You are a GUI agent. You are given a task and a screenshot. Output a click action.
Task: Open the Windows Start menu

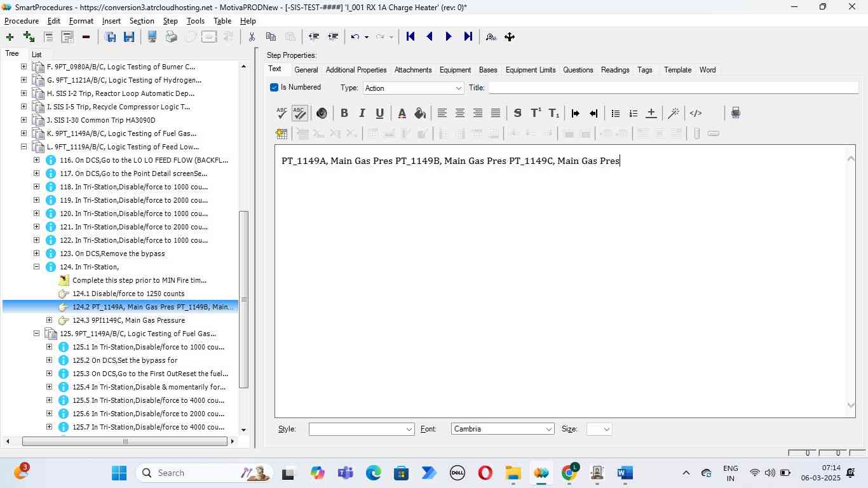[119, 473]
